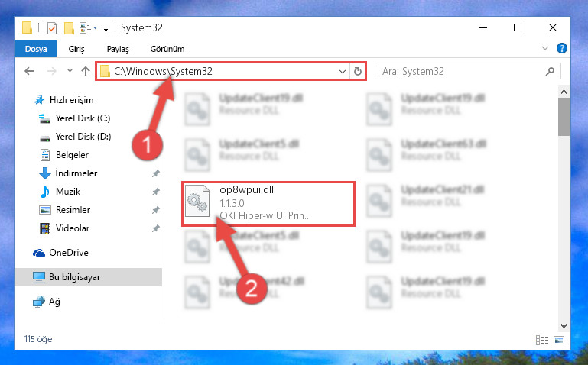Select the op8wpui.dll file
588x365 pixels.
click(x=268, y=204)
